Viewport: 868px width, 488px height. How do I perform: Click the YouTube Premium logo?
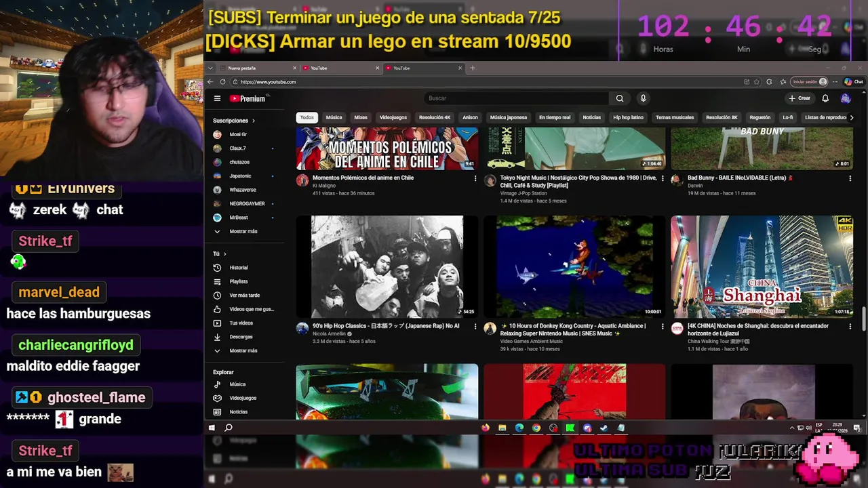coord(248,98)
